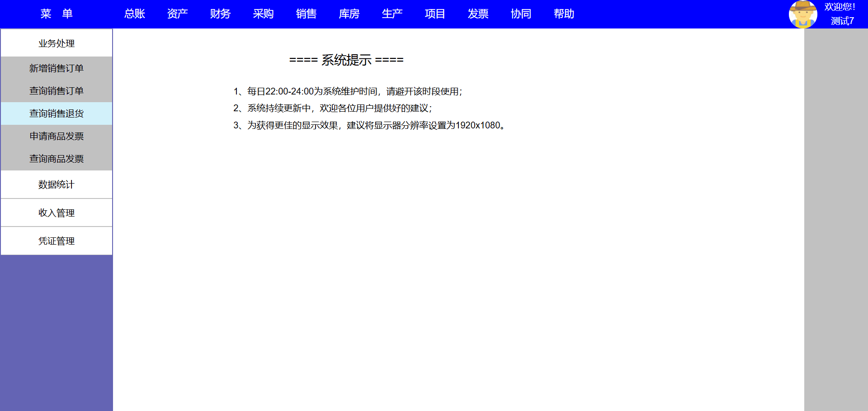
Task: Click 发票 in the top bar
Action: point(478,14)
